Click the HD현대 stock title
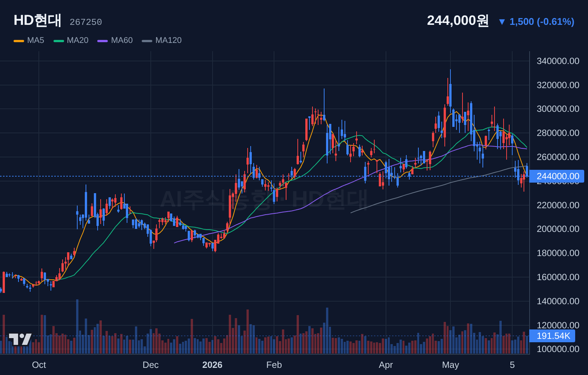 [37, 20]
